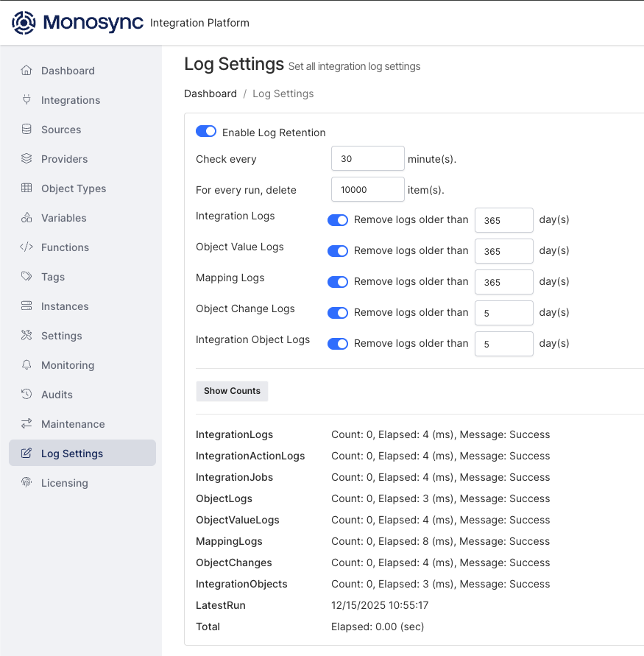Open the Audits sidebar item
The height and width of the screenshot is (656, 644).
[x=57, y=395]
